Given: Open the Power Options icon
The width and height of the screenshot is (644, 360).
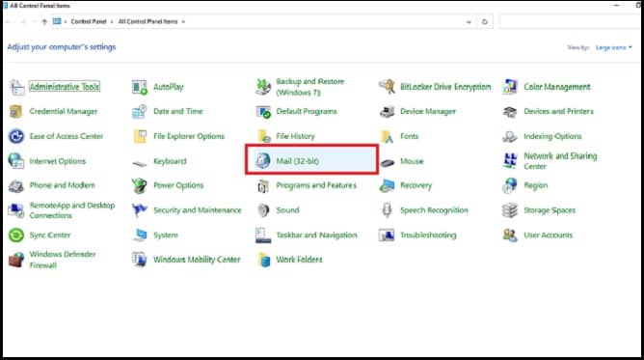Looking at the screenshot, I should tap(140, 185).
